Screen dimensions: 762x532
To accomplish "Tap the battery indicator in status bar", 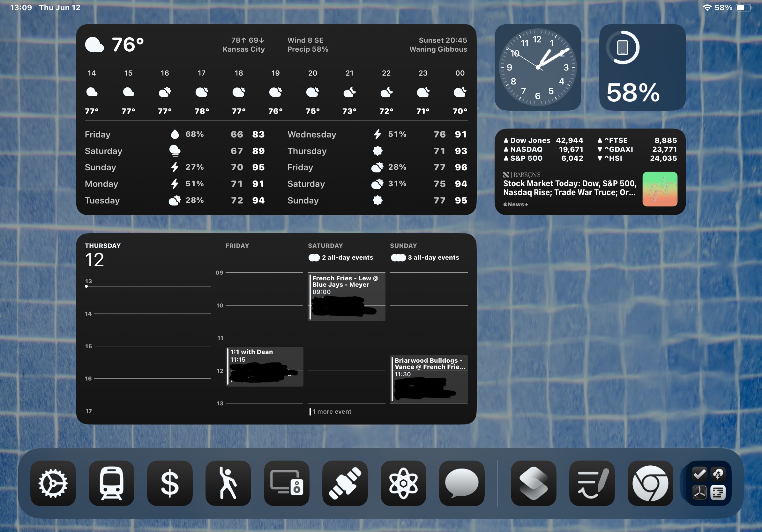I will coord(744,7).
